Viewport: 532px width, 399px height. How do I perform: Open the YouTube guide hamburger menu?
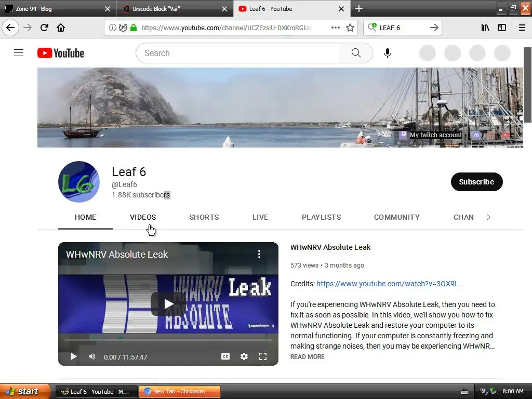tap(19, 53)
